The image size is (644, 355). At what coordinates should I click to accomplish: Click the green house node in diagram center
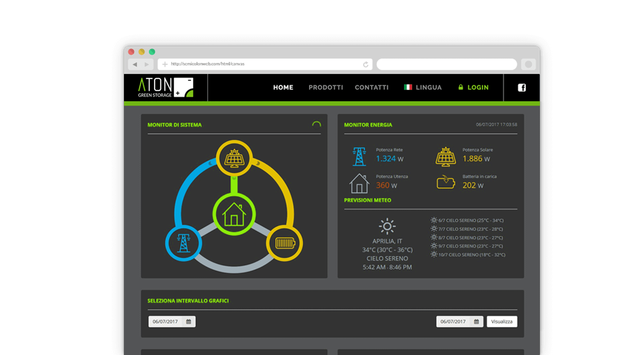pos(234,214)
